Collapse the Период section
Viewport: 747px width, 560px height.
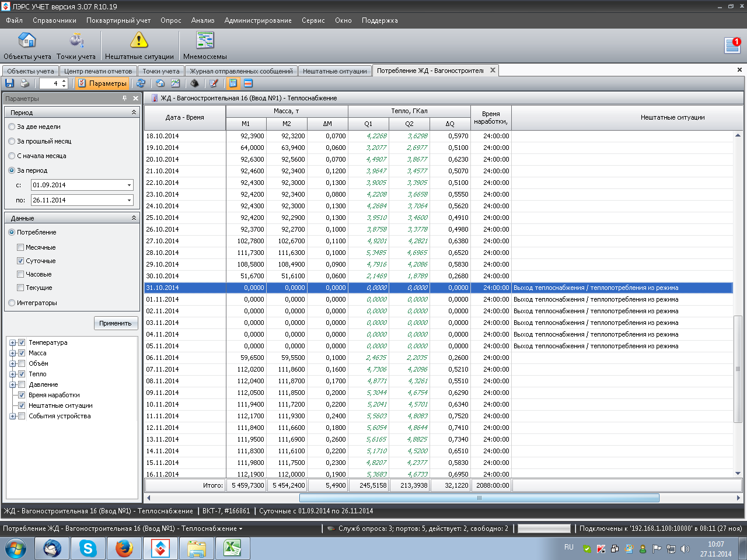[134, 112]
